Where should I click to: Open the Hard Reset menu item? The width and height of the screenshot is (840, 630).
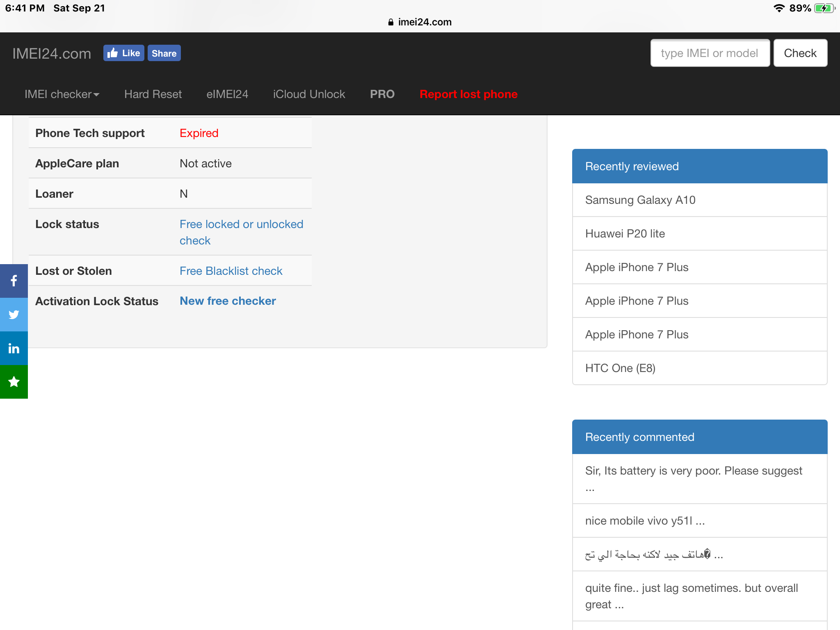[x=153, y=94]
